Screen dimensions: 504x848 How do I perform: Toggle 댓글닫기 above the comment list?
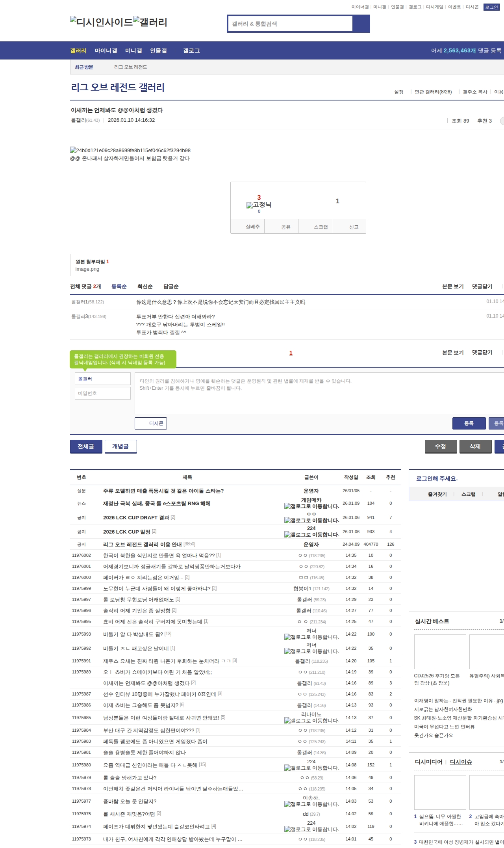coord(482,286)
